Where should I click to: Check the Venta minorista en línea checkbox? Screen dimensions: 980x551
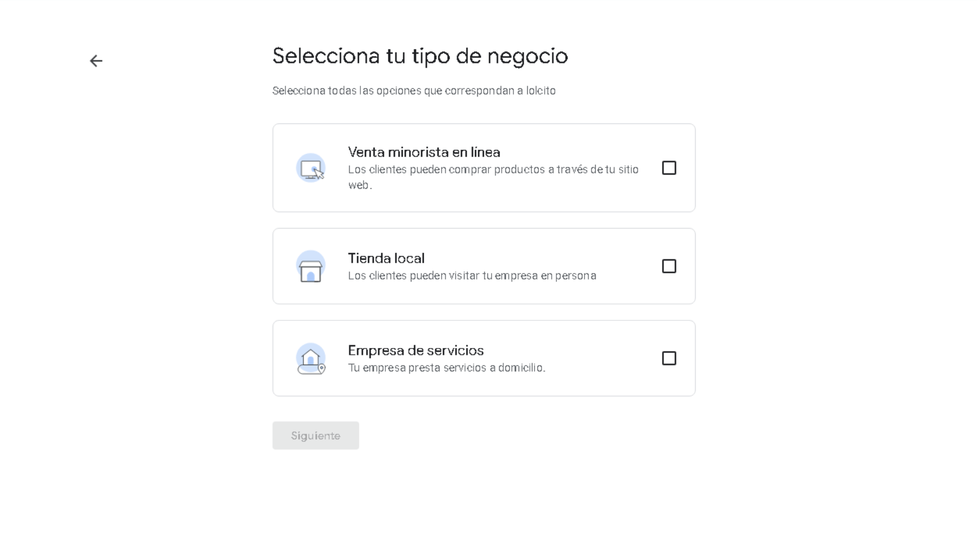click(x=669, y=168)
